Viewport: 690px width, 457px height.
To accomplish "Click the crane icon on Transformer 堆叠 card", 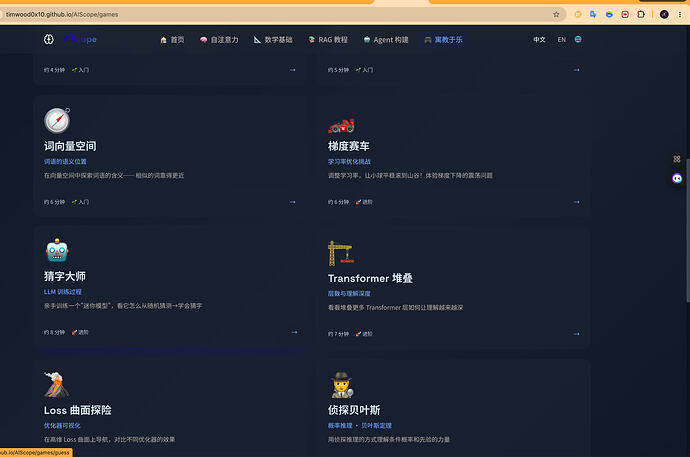I will click(x=341, y=253).
